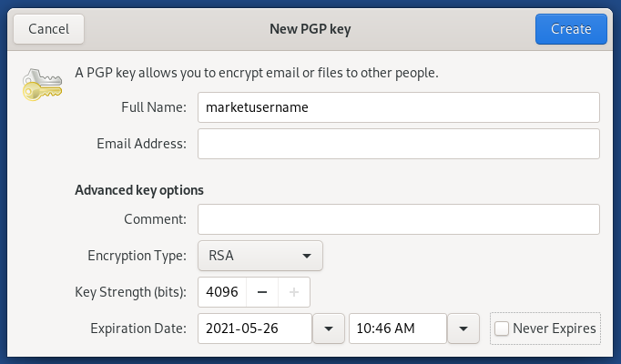The image size is (621, 364).
Task: Click the Cancel button
Action: click(x=48, y=29)
